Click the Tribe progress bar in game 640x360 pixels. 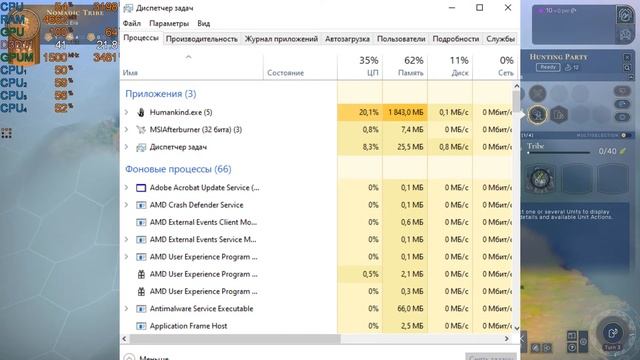pos(559,153)
